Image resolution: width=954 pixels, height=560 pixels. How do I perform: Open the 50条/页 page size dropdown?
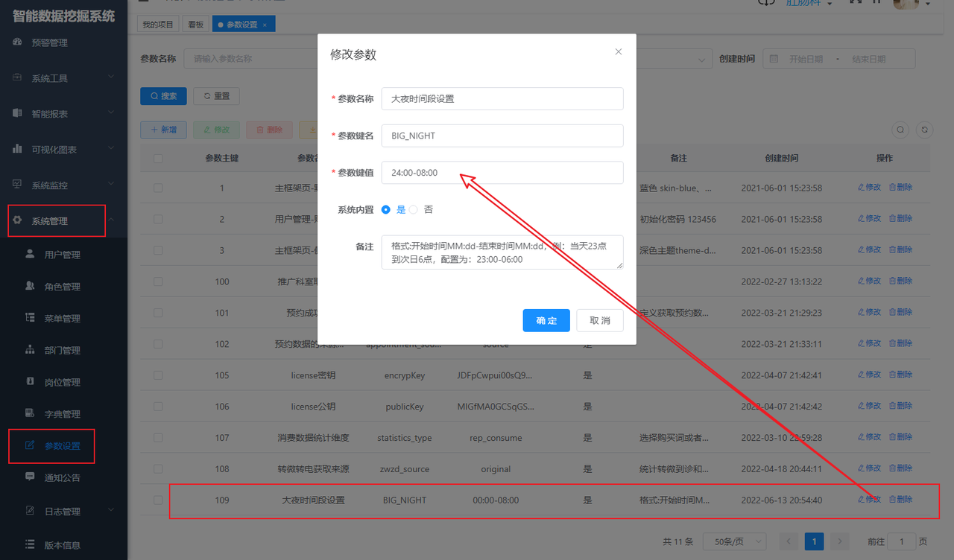click(735, 542)
